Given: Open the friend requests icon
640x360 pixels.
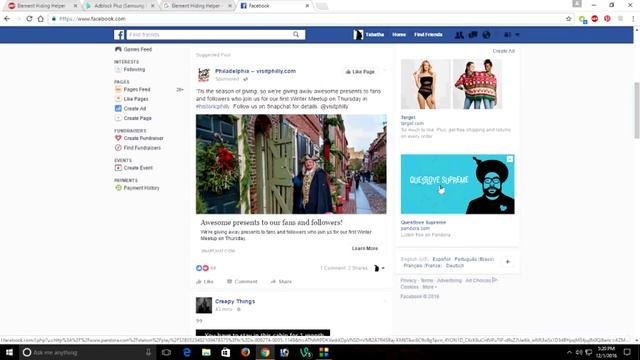Looking at the screenshot, I should [x=459, y=35].
